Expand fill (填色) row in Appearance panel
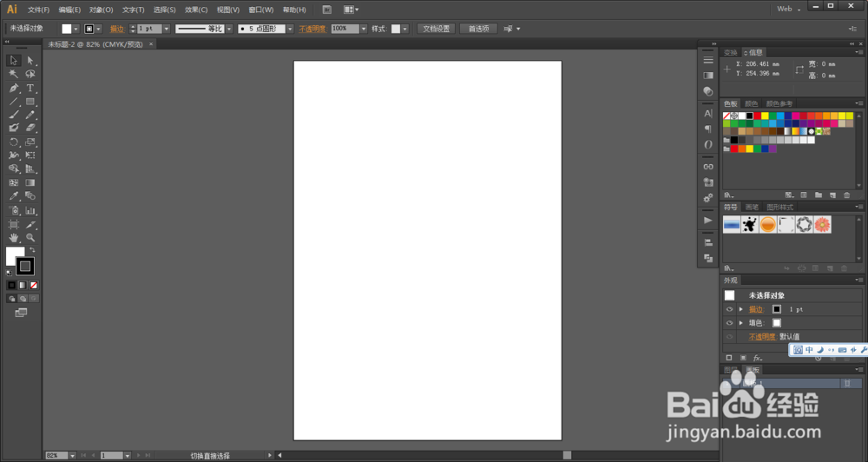Image resolution: width=868 pixels, height=462 pixels. tap(740, 323)
